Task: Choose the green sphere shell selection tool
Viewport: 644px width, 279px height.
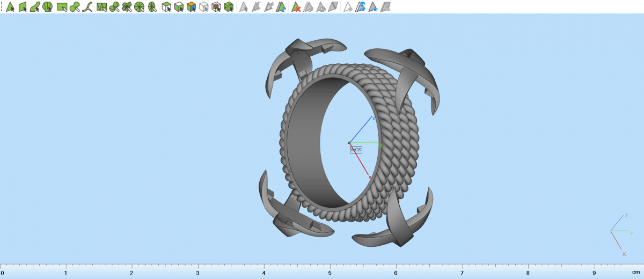Action: point(48,7)
